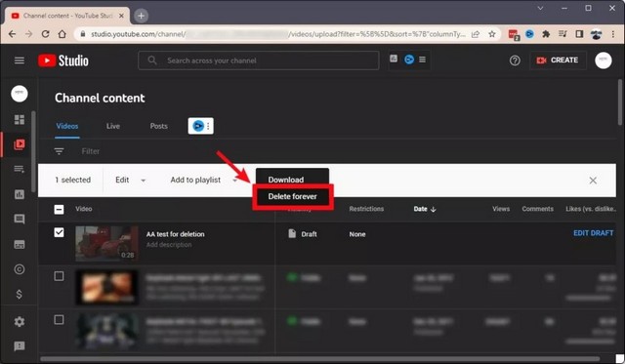This screenshot has height=364, width=625.
Task: Click the CREATE button
Action: pos(558,61)
